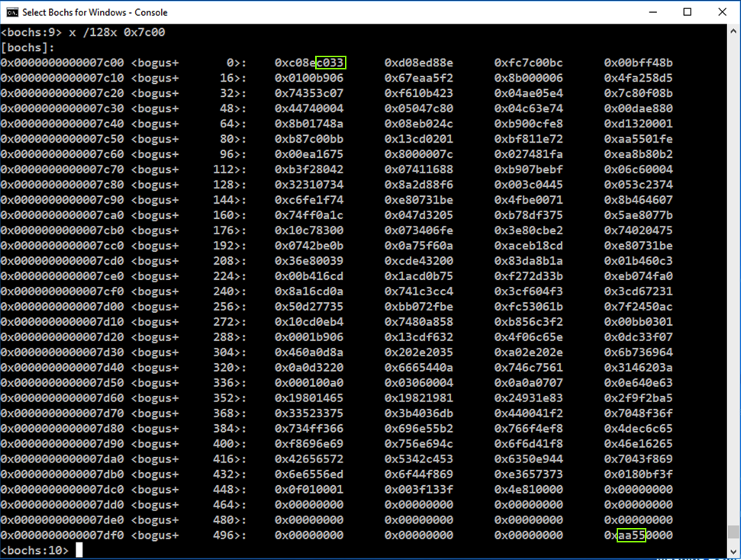Click the value 0x4e810000
Image resolution: width=741 pixels, height=560 pixels.
coord(528,490)
